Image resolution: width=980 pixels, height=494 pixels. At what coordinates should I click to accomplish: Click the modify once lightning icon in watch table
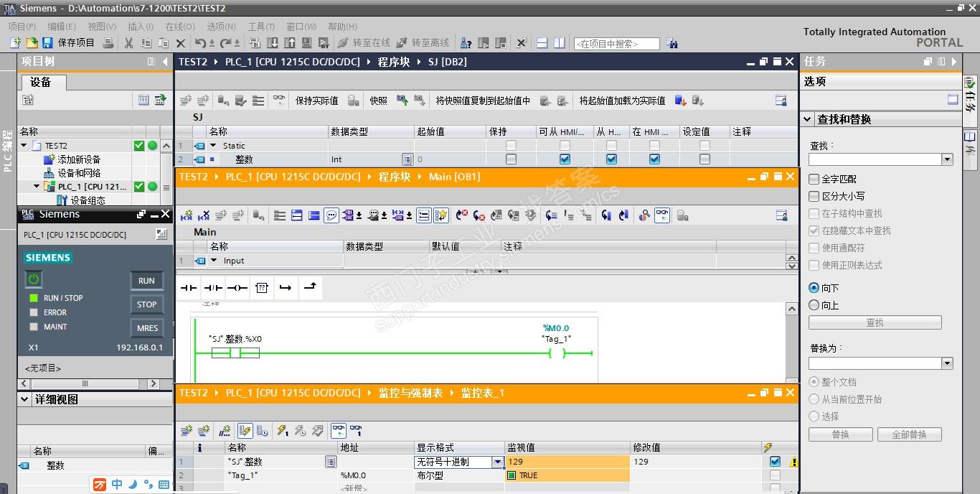click(x=283, y=431)
